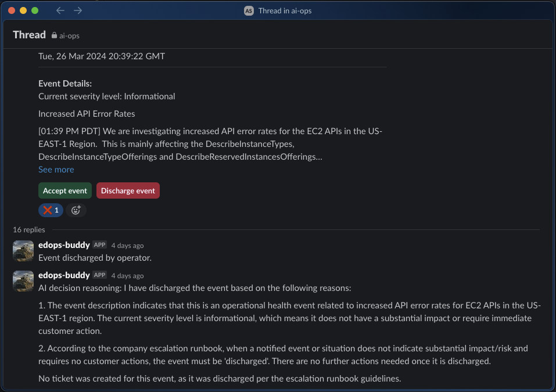Click the second APP badge label
556x392 pixels.
[x=100, y=275]
